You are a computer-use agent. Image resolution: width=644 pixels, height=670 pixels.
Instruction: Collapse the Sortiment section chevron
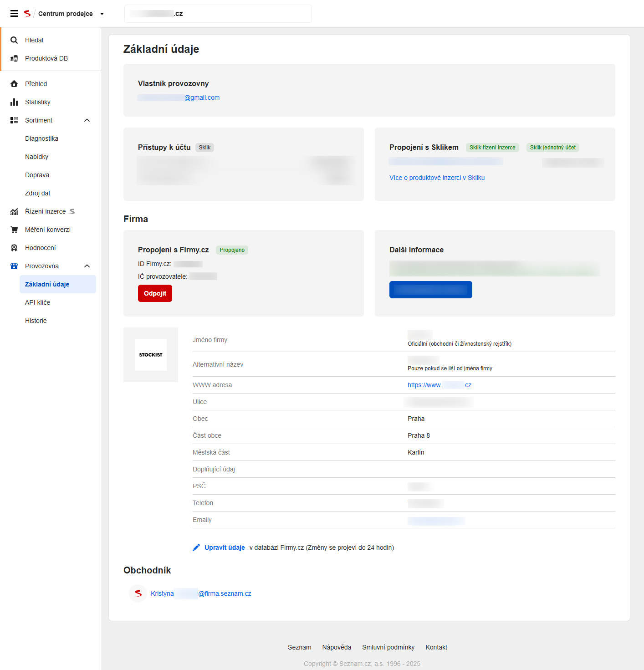(x=87, y=120)
